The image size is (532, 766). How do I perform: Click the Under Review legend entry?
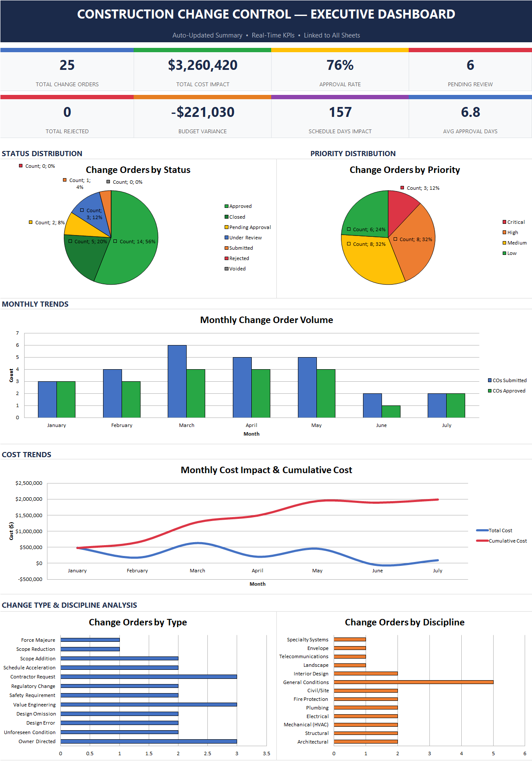(x=243, y=238)
